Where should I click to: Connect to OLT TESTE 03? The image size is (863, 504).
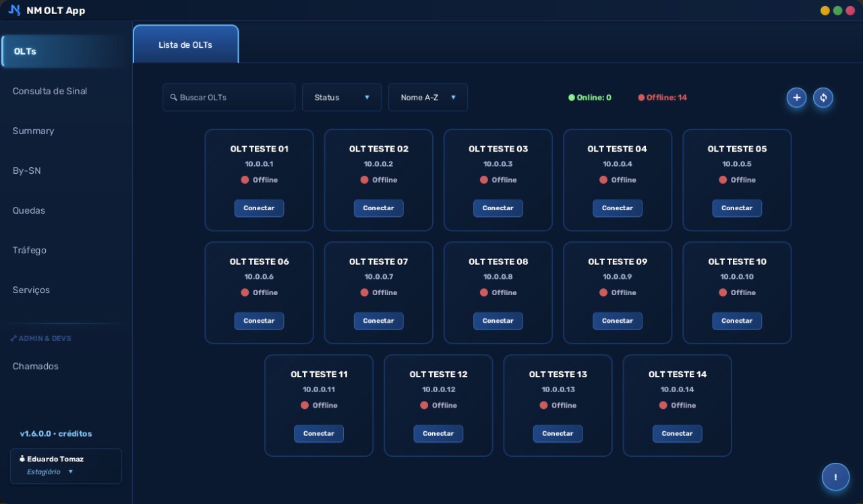point(498,208)
